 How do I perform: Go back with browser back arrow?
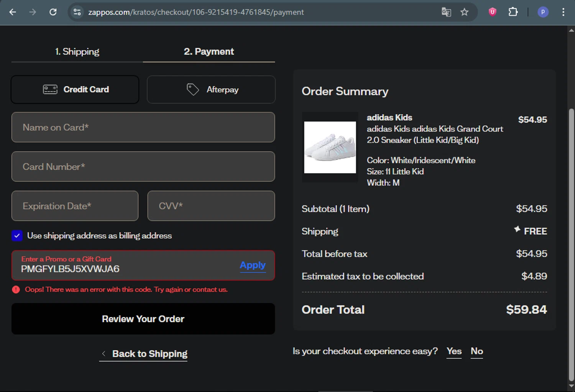click(x=13, y=12)
